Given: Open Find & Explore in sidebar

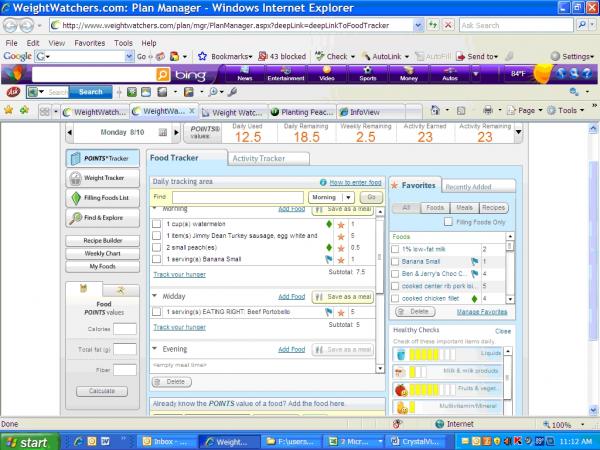Looking at the screenshot, I should click(x=103, y=218).
